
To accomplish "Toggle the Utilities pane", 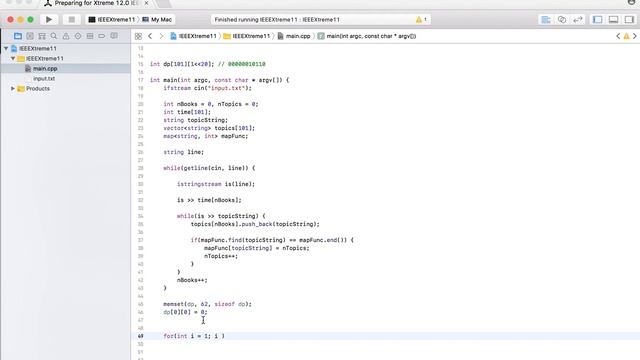I will [629, 20].
